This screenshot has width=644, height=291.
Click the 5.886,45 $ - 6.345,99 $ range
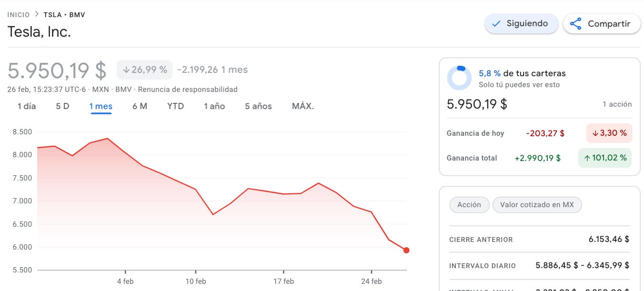coord(583,265)
